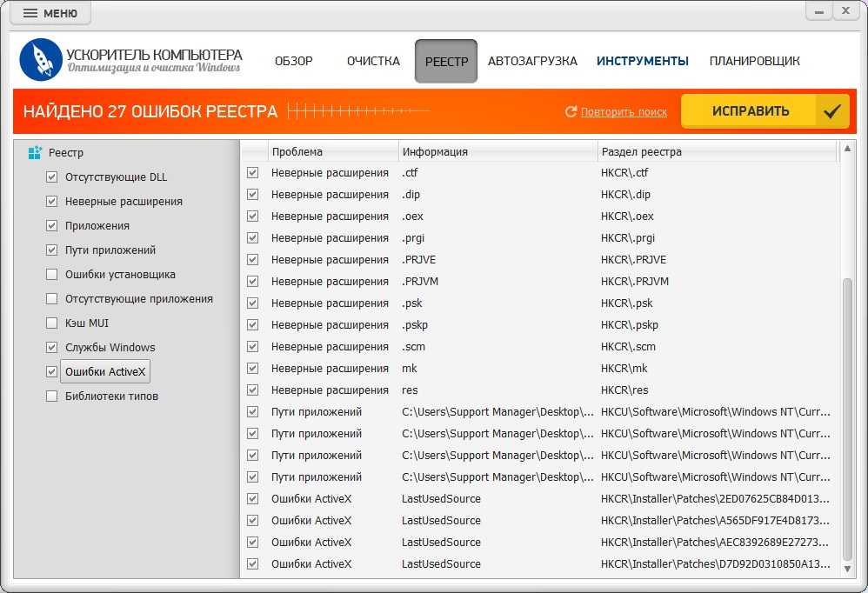Sort by the Проблема column header
The height and width of the screenshot is (593, 868).
(332, 152)
